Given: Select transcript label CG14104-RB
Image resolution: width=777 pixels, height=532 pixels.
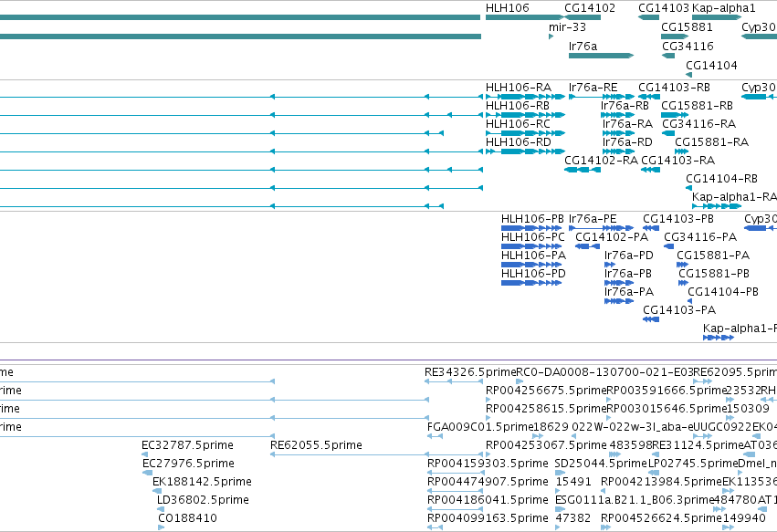Looking at the screenshot, I should [x=721, y=179].
